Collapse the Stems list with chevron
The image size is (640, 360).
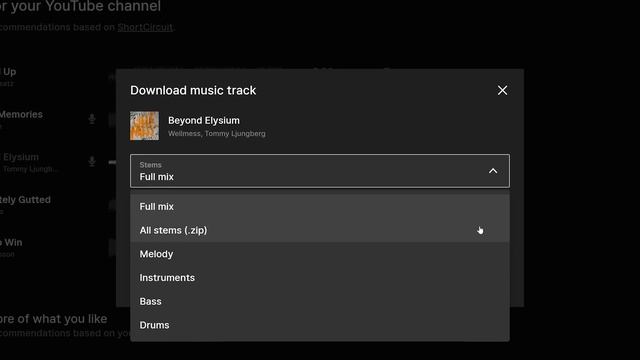pyautogui.click(x=493, y=171)
